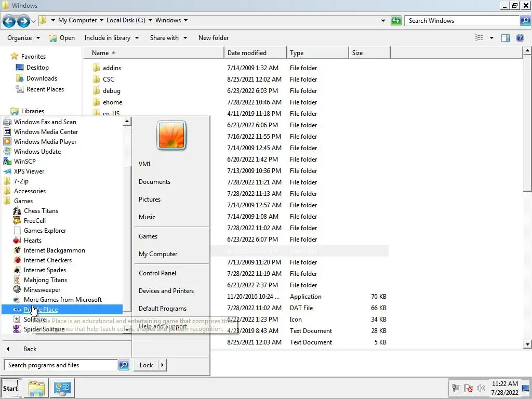
Task: Open the view options dropdown arrow
Action: [x=491, y=37]
